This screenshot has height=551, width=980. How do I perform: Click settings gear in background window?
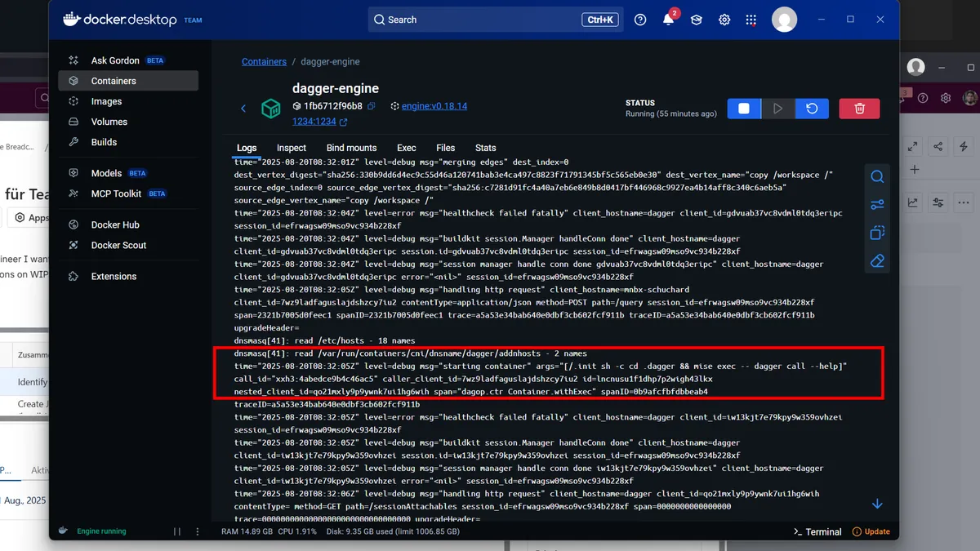coord(946,98)
